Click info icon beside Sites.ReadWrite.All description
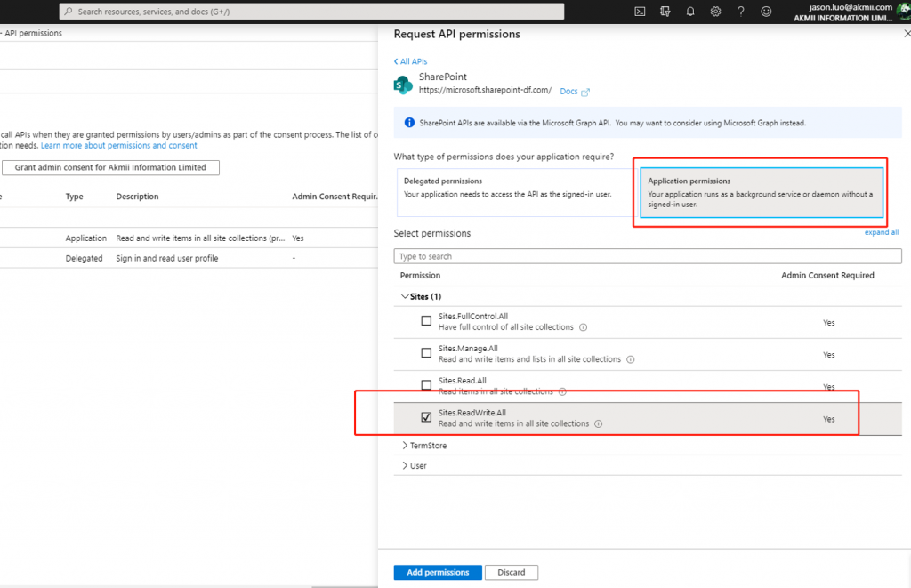This screenshot has height=588, width=911. 599,424
